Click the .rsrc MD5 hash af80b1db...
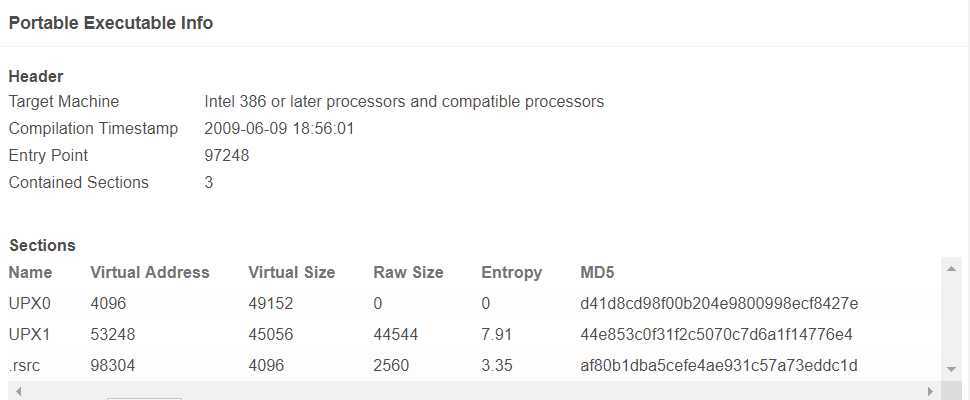The height and width of the screenshot is (400, 970). point(719,365)
